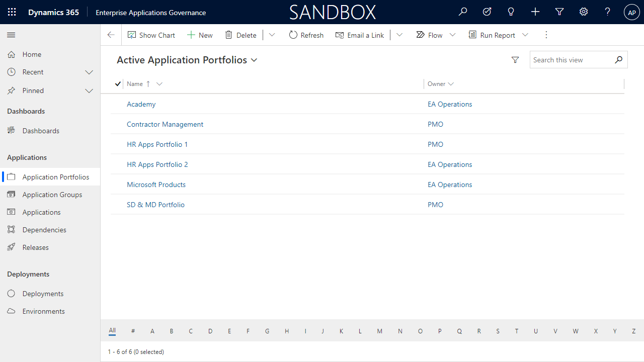Screen dimensions: 644x362
Task: Expand the Flow dropdown chevron
Action: tap(452, 35)
